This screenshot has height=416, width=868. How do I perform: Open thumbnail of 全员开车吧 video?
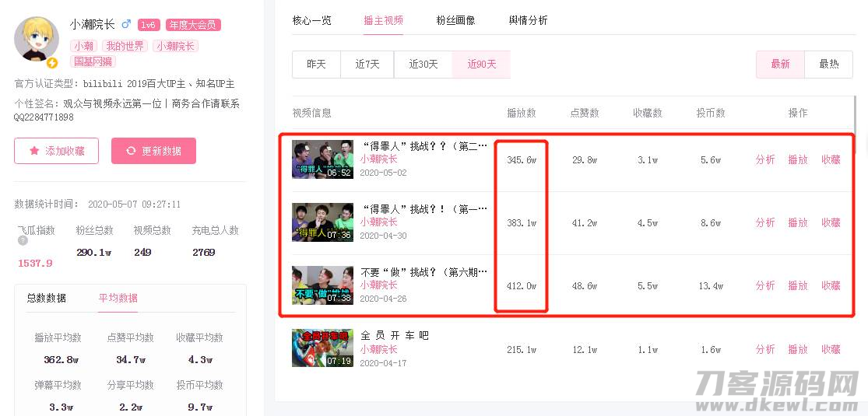coord(323,348)
